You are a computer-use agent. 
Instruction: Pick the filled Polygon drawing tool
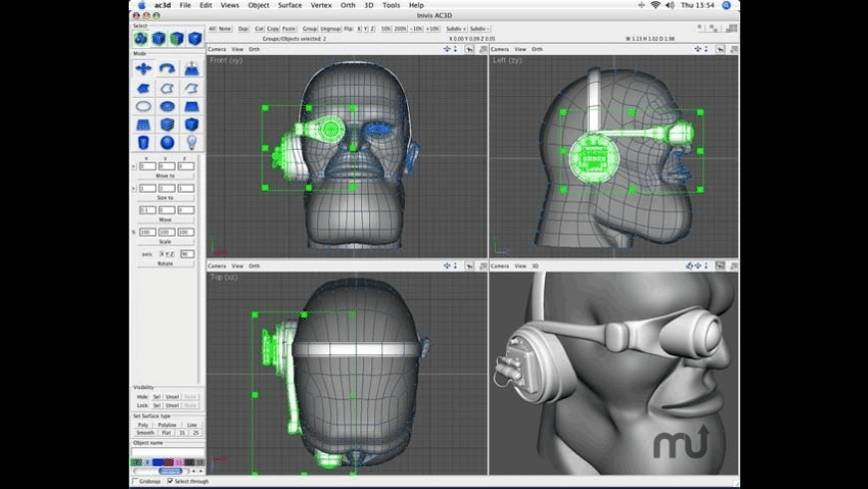point(144,88)
